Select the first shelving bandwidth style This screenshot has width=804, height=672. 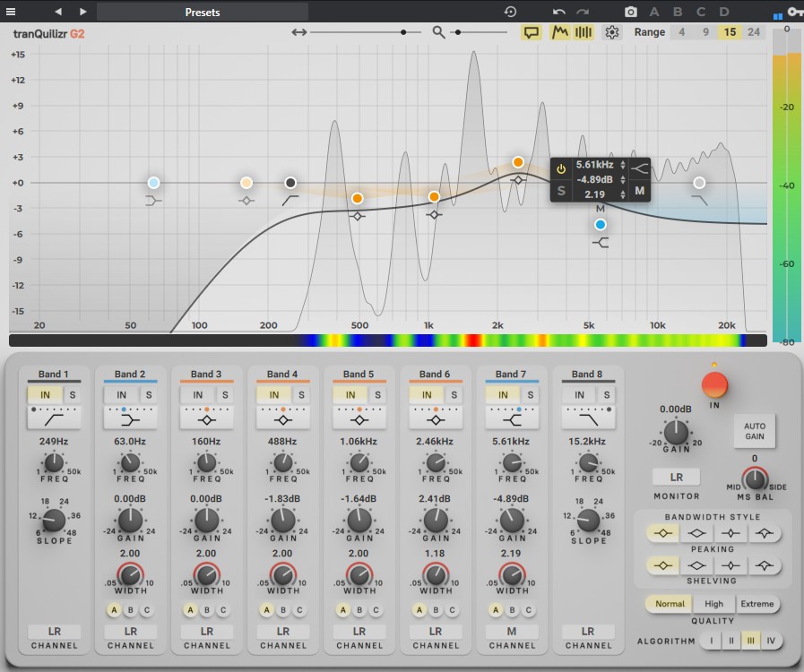coord(663,566)
